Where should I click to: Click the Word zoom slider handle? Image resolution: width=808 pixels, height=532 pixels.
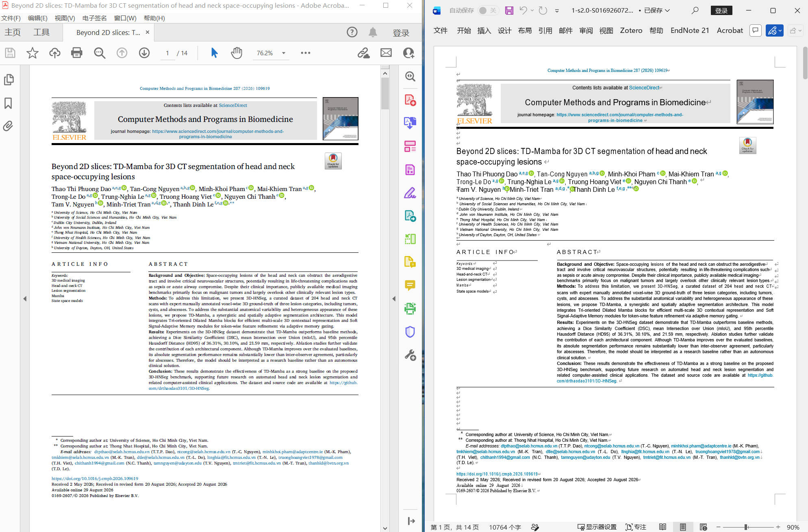tap(746, 527)
